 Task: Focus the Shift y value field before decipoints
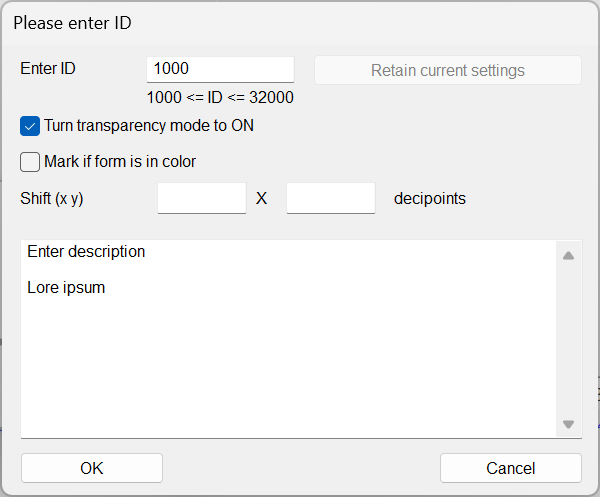coord(330,198)
